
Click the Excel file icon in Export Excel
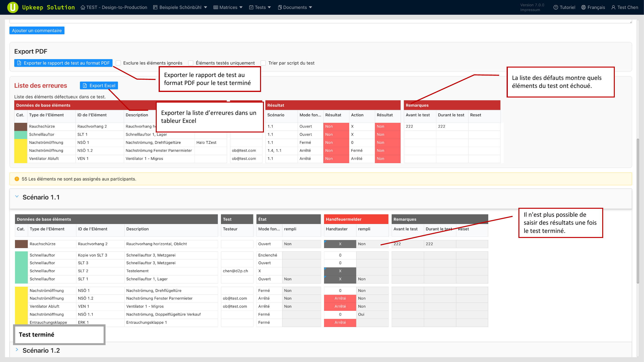pos(85,85)
